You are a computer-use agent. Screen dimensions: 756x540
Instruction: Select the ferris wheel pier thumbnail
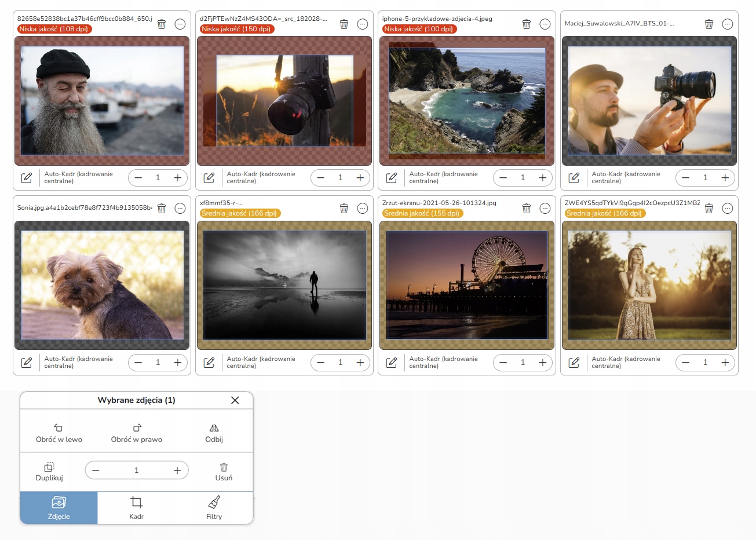(467, 285)
